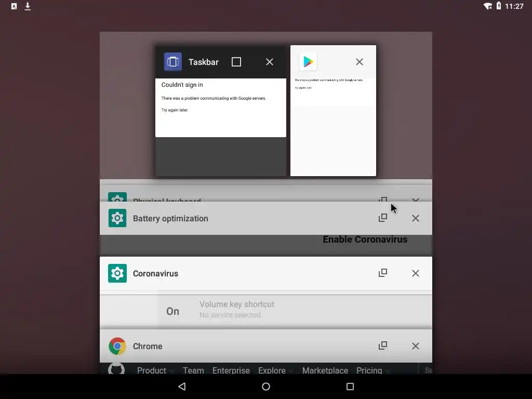This screenshot has width=532, height=399.
Task: Select the Battery optimization card title
Action: (170, 219)
